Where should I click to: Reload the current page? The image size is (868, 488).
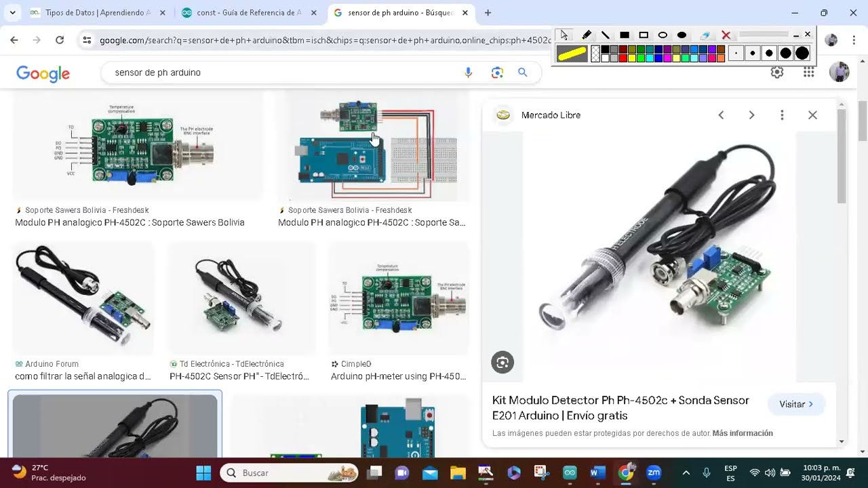[60, 40]
